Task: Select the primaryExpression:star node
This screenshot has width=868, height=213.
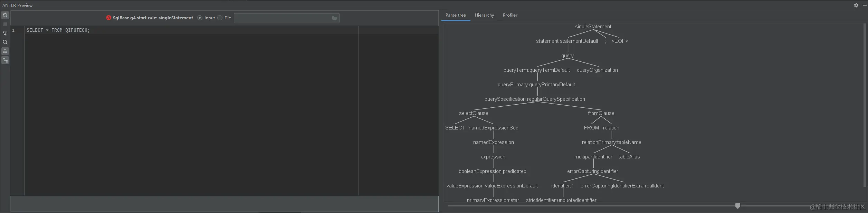Action: point(493,200)
